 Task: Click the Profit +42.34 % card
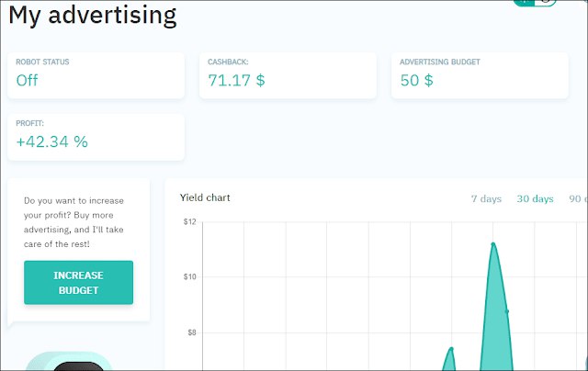[x=96, y=137]
